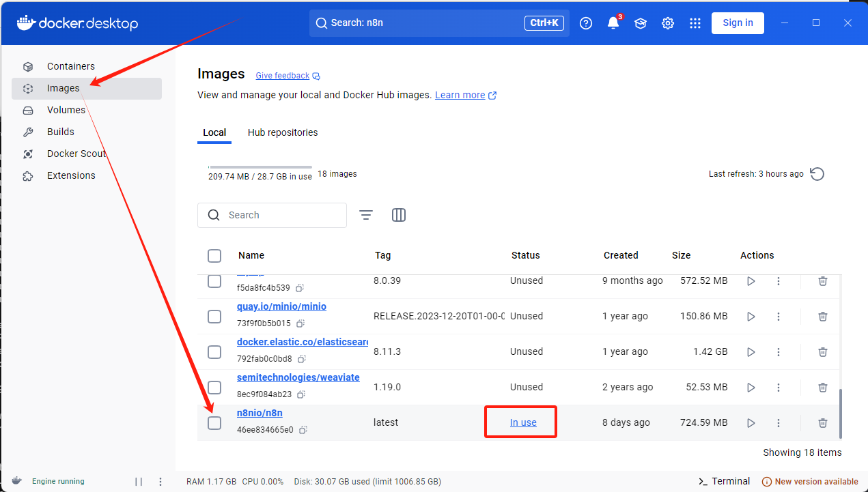Check the n8nio/n8n image checkbox
The width and height of the screenshot is (868, 492).
click(x=214, y=423)
